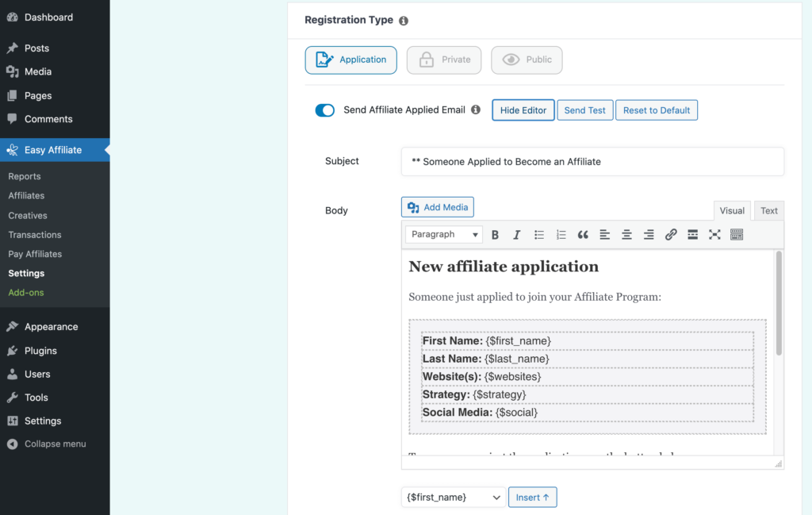This screenshot has height=515, width=812.
Task: Insert a numbered list
Action: coord(561,234)
